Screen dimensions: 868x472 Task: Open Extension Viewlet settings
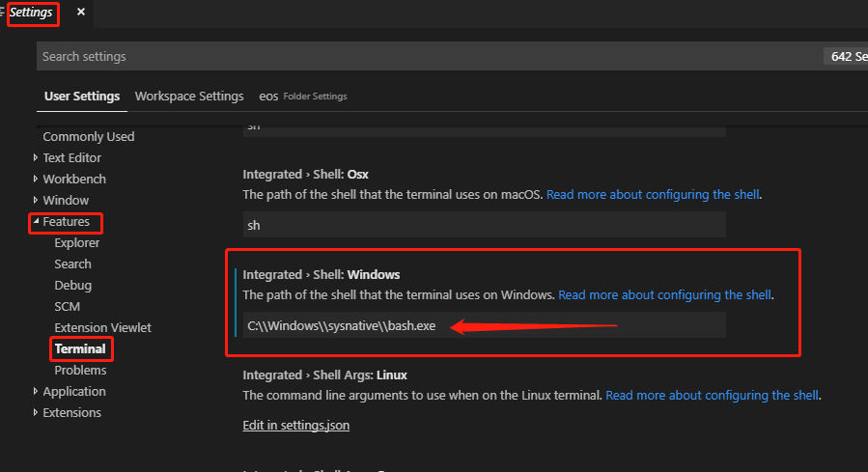pos(102,327)
